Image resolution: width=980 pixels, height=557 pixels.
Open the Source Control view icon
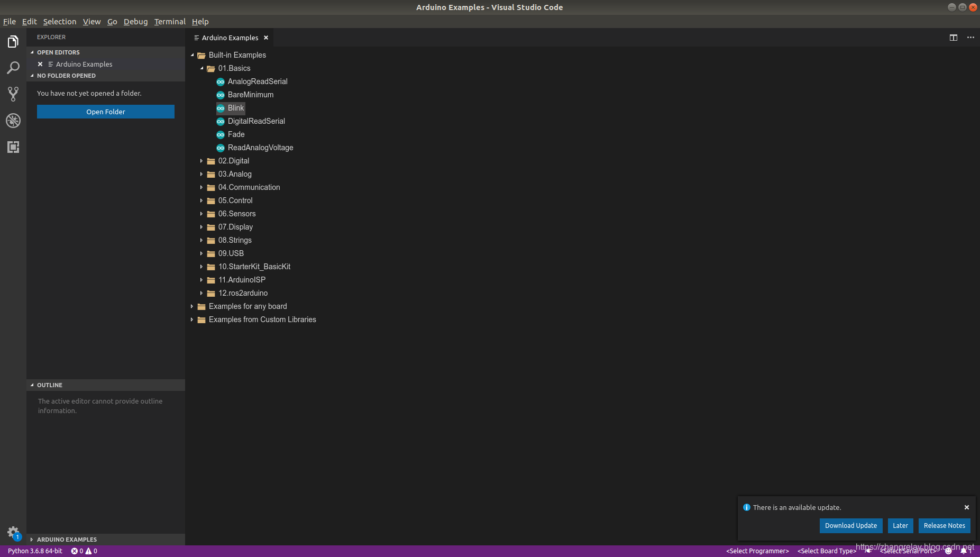13,94
